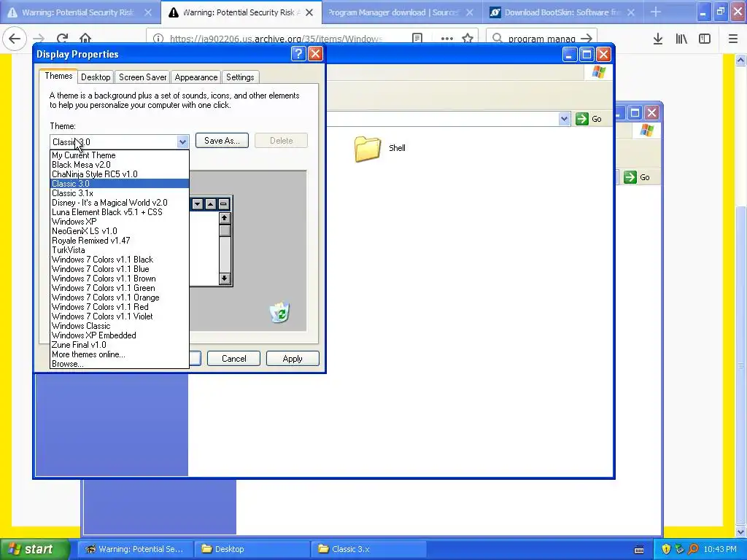Select Windows 7 Colors v1.1 Orange
The image size is (747, 560).
(120, 297)
